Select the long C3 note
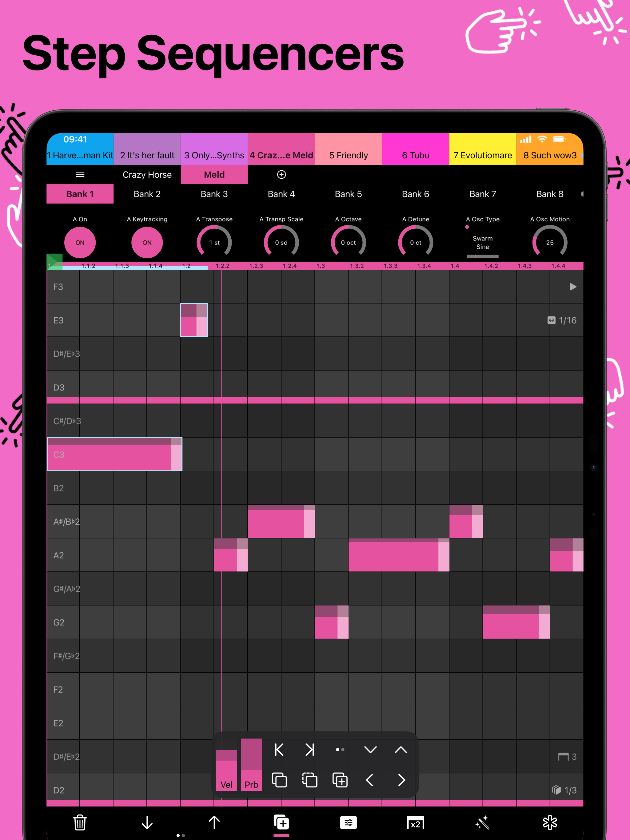Viewport: 630px width, 840px height. click(x=115, y=454)
